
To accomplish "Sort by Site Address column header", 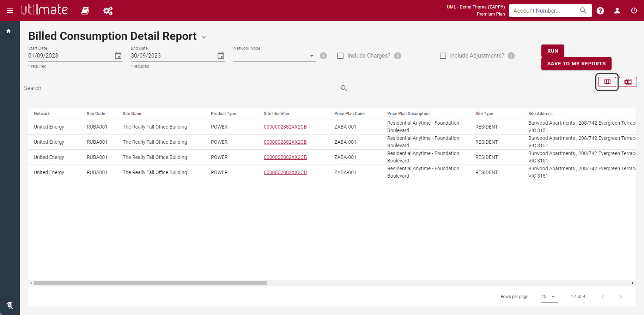I will 540,114.
